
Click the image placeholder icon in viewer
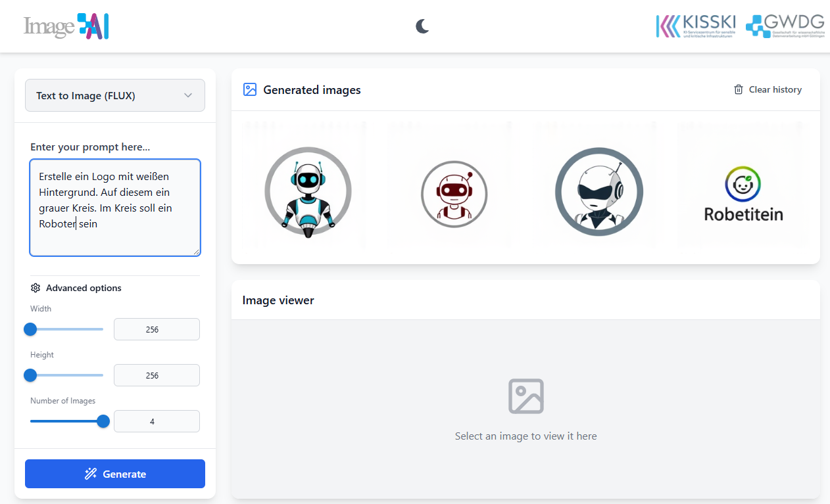pos(525,396)
